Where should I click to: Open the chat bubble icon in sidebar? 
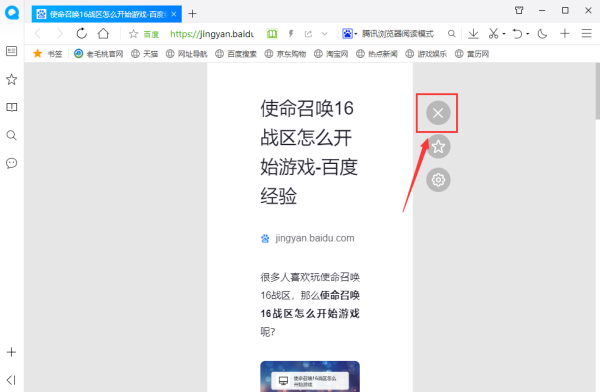point(12,163)
